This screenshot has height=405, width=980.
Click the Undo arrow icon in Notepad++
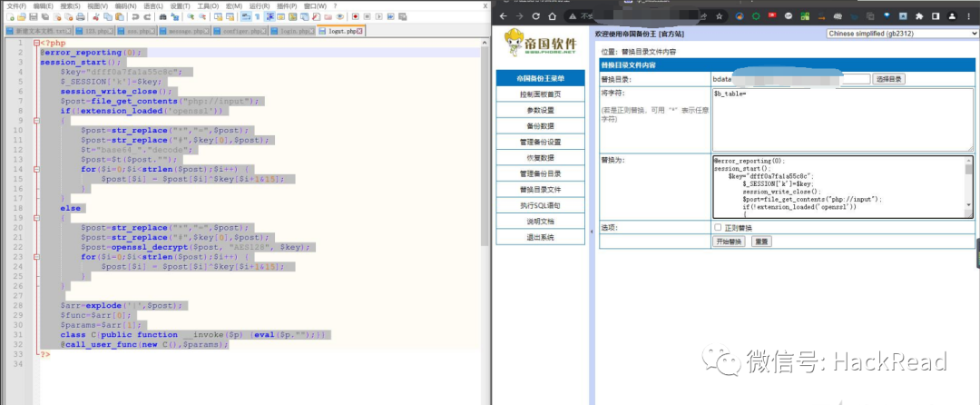[135, 17]
